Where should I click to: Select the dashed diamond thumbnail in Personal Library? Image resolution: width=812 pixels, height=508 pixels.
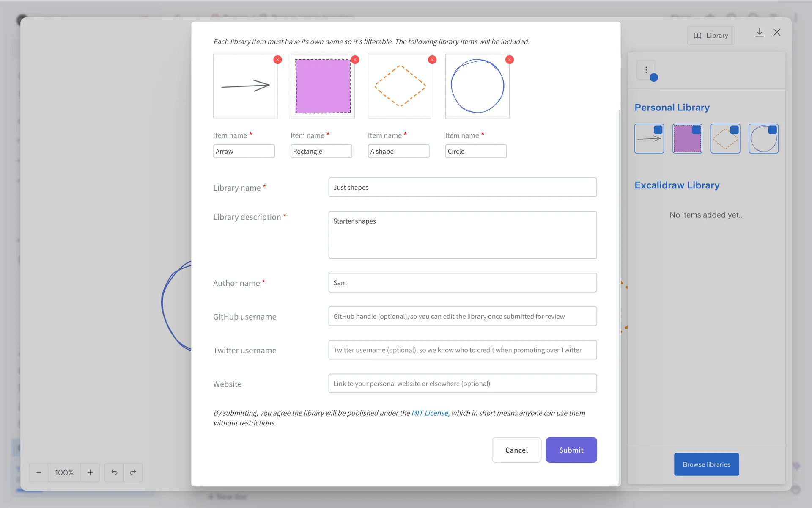(724, 141)
